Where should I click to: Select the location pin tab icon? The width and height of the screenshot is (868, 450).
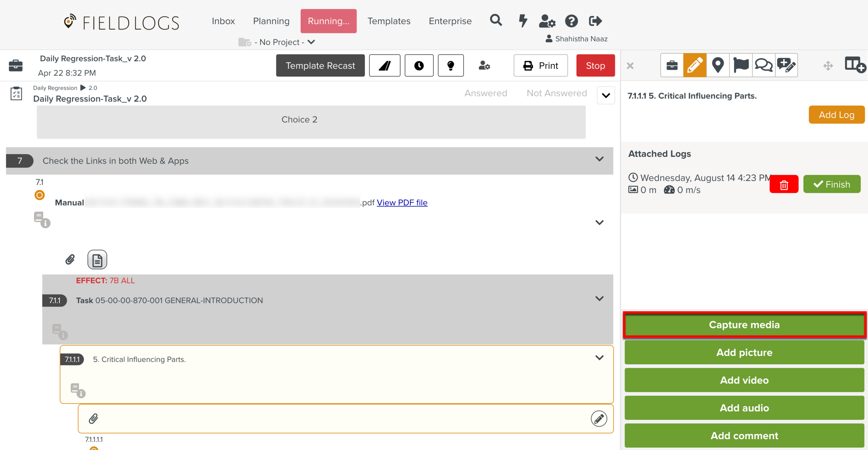(718, 65)
